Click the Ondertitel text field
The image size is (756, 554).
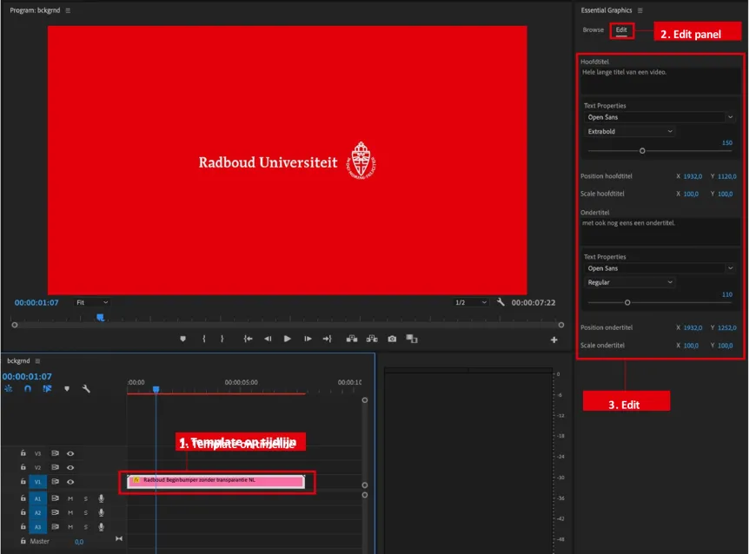point(660,232)
